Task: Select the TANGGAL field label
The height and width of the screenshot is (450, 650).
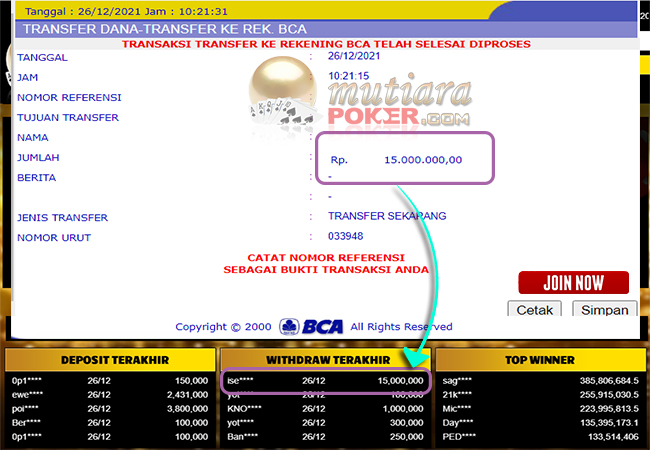Action: 42,58
